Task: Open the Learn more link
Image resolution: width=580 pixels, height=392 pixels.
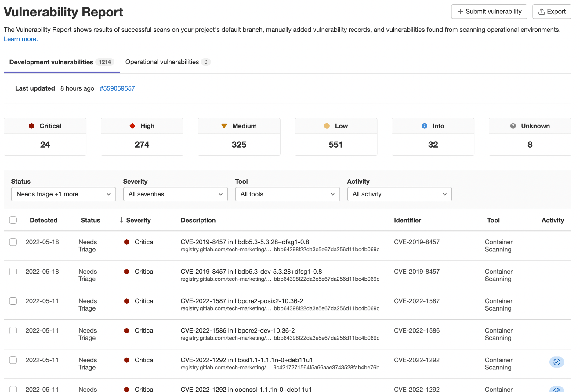Action: point(20,39)
